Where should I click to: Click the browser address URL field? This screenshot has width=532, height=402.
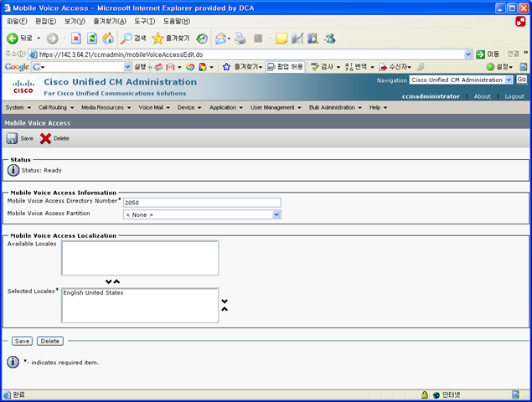click(x=251, y=54)
